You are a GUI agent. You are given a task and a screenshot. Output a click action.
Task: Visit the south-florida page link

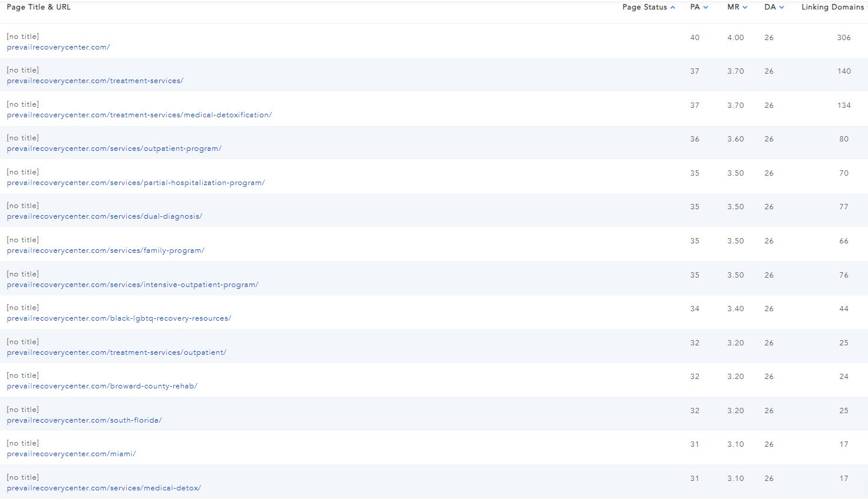click(x=84, y=420)
